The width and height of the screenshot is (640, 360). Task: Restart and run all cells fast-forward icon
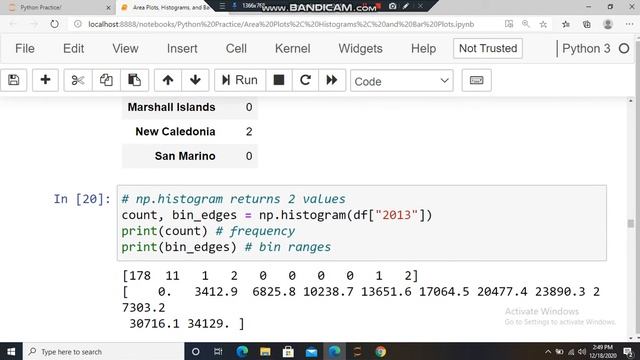click(x=332, y=80)
